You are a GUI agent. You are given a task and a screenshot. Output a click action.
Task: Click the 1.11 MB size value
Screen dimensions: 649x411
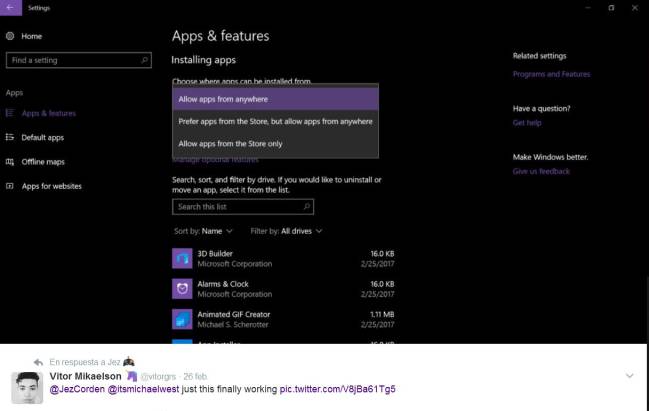tap(382, 315)
